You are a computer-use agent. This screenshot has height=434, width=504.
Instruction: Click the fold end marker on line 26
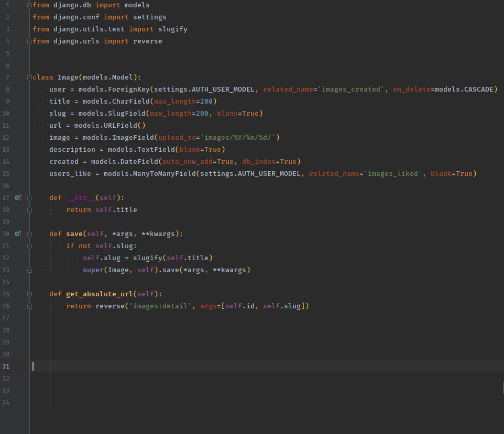(29, 306)
